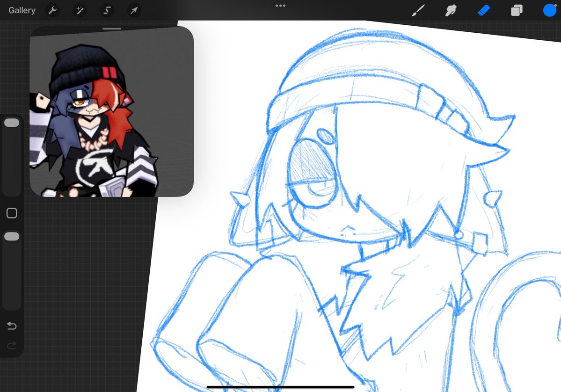Image resolution: width=561 pixels, height=392 pixels.
Task: Undo the last stroke
Action: tap(12, 326)
